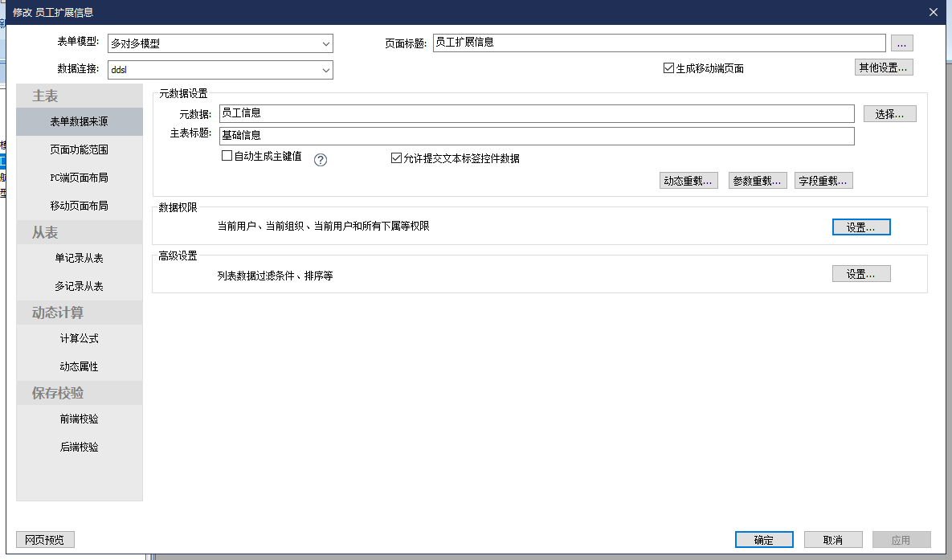952x560 pixels.
Task: Select 页面功能范围 in sidebar
Action: coord(79,149)
